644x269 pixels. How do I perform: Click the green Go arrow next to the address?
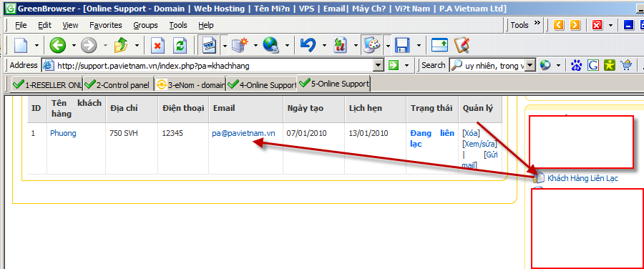(394, 65)
